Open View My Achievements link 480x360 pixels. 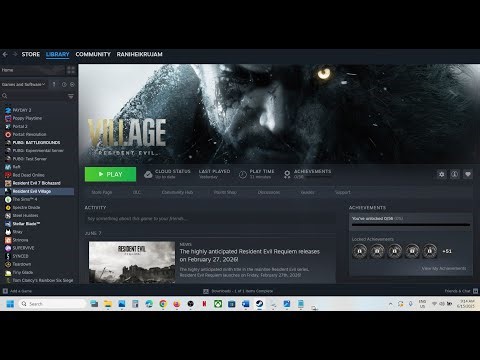(x=444, y=268)
